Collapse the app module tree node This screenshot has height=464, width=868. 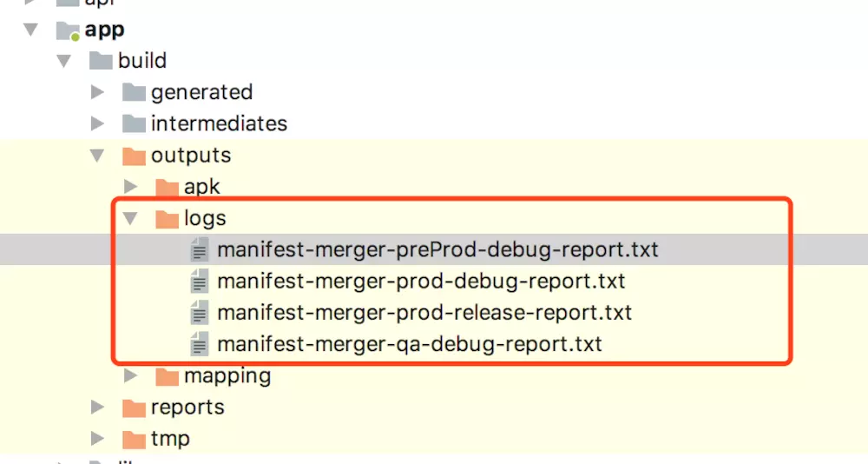coord(31,30)
